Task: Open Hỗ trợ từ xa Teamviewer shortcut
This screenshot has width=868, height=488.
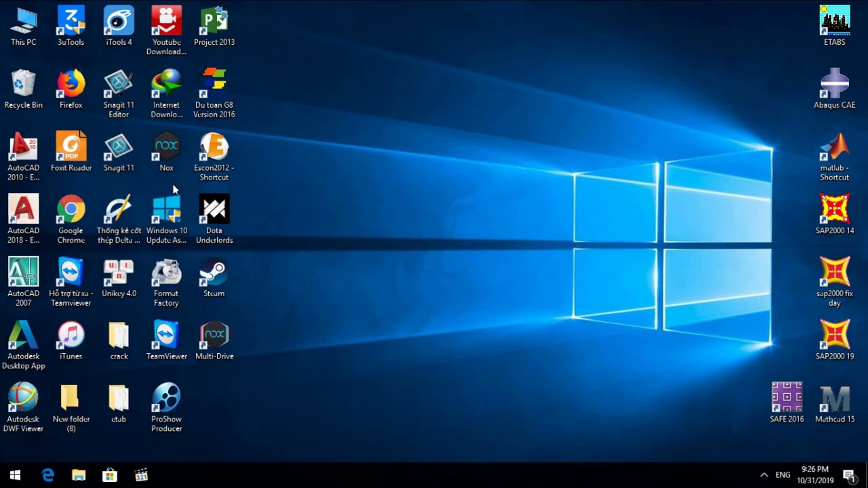Action: 71,283
